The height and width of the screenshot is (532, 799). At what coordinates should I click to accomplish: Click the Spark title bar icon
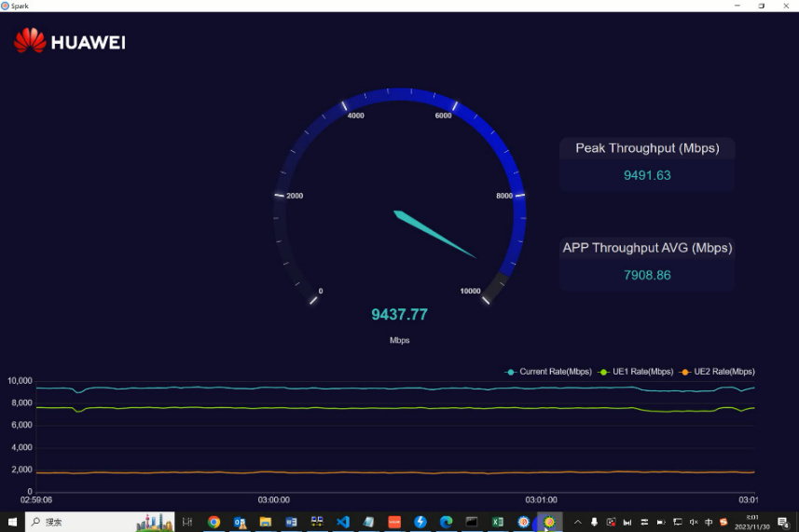(5, 6)
